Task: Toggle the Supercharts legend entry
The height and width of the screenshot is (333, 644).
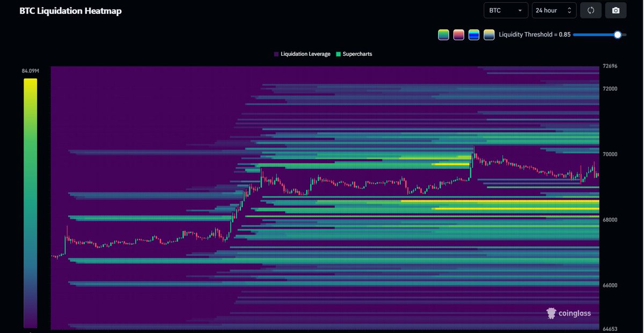Action: point(354,54)
